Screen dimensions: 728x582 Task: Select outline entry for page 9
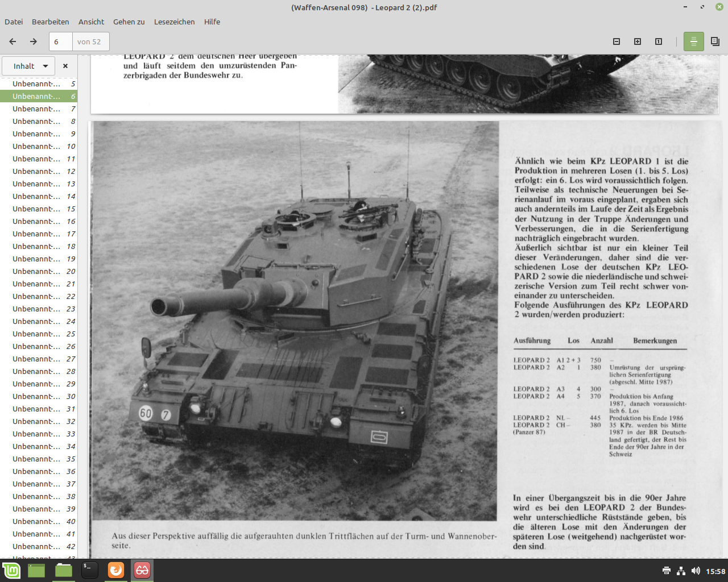(39, 134)
